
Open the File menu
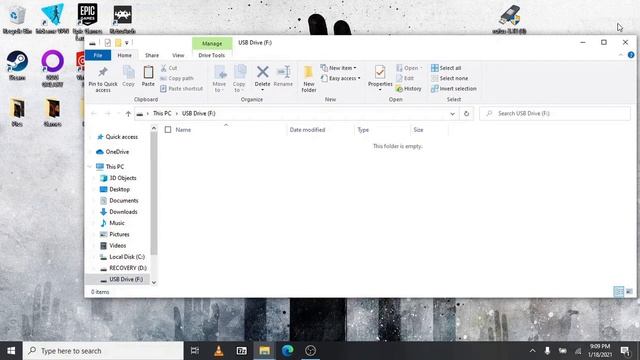[x=98, y=55]
